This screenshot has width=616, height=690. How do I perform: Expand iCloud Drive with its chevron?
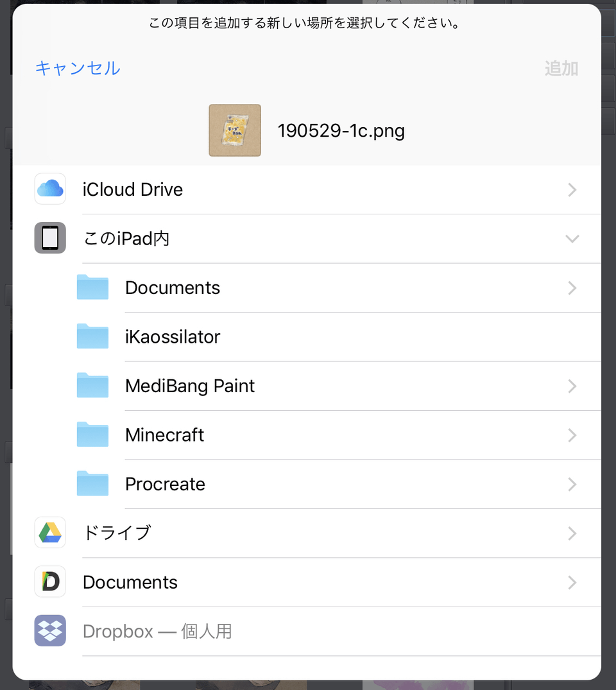572,190
